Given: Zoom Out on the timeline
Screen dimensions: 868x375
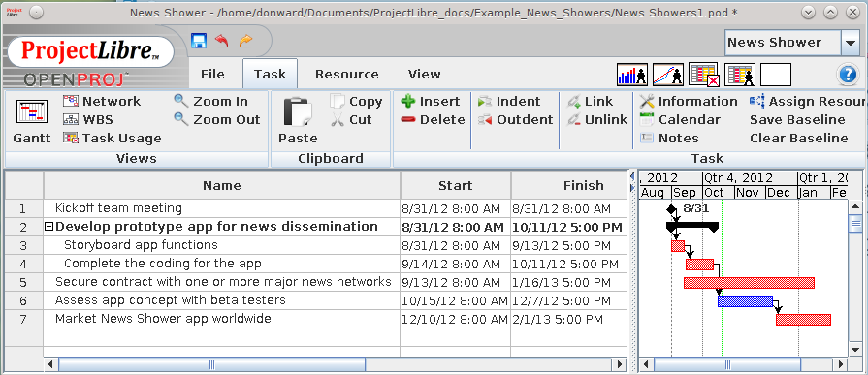Looking at the screenshot, I should click(217, 119).
